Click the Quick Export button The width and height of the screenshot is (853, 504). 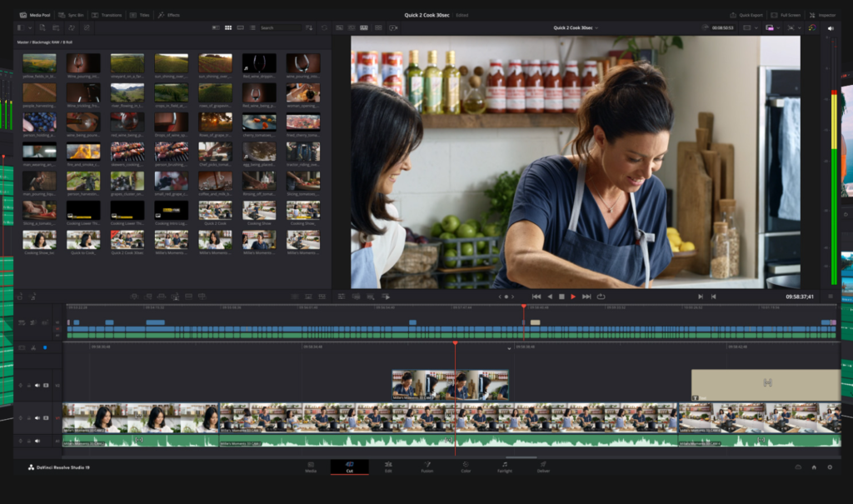point(750,15)
